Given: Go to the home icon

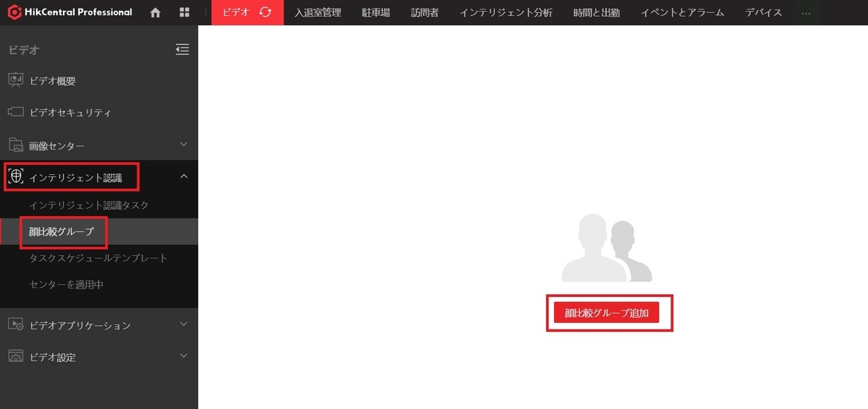Looking at the screenshot, I should (156, 12).
